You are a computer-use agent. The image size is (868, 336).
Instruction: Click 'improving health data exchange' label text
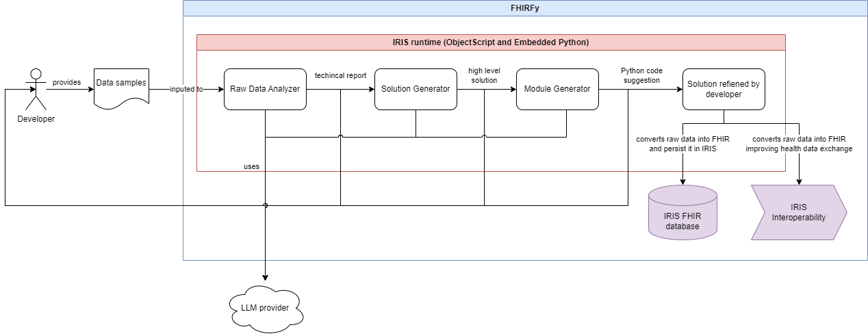(799, 148)
